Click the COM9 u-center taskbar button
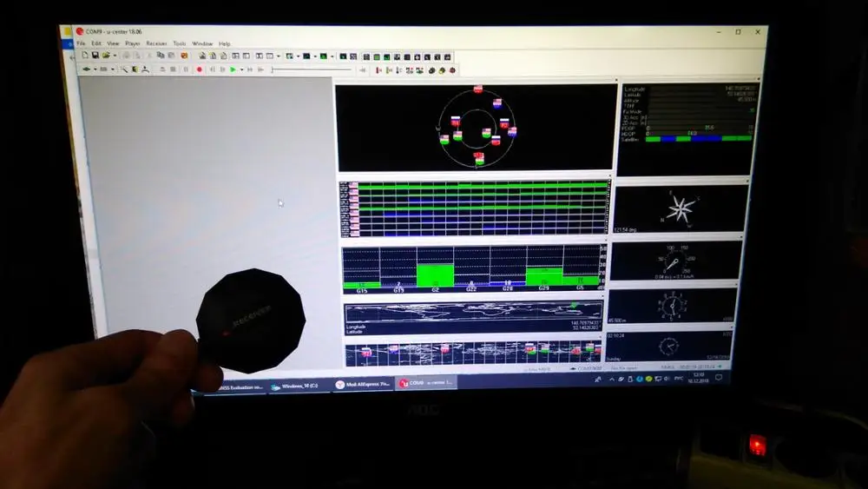Screen dimensions: 868x489 425,383
